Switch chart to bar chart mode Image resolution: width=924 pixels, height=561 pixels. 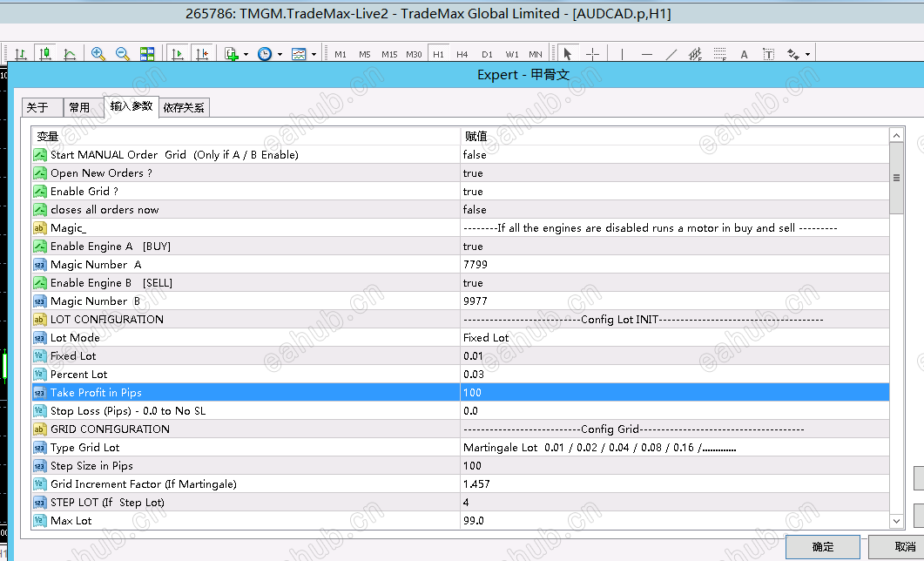21,54
